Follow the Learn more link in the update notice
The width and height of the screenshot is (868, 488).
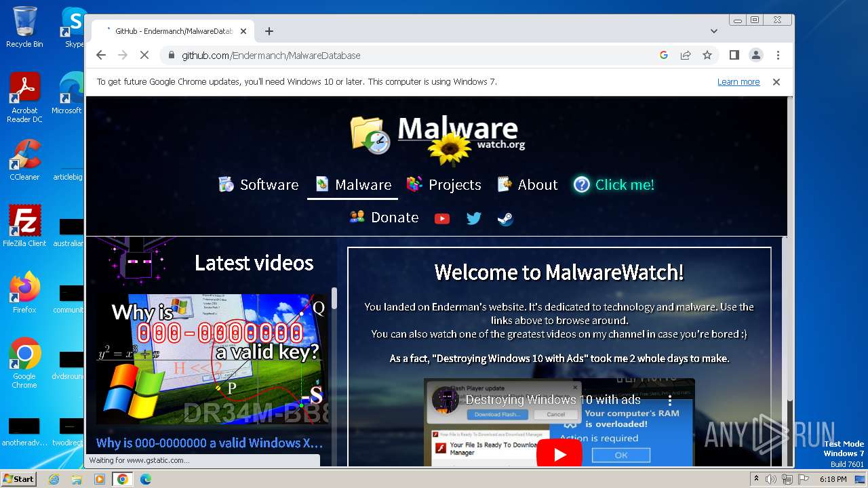click(738, 82)
